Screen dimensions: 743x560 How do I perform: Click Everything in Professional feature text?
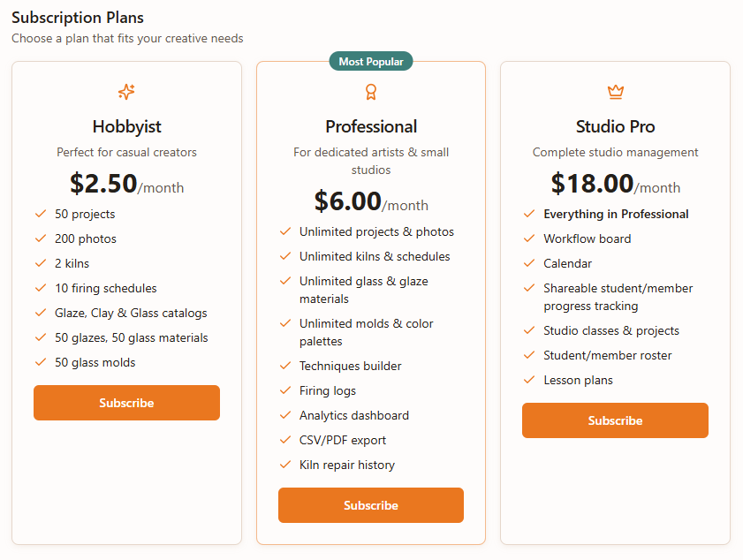point(616,214)
